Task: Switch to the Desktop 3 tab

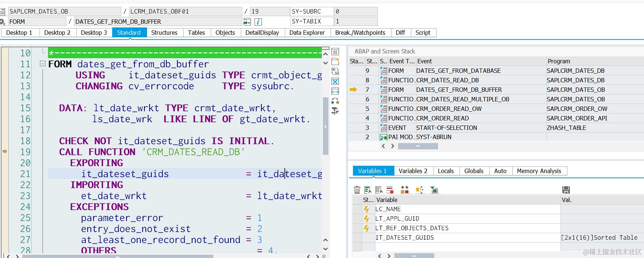Action: point(94,33)
